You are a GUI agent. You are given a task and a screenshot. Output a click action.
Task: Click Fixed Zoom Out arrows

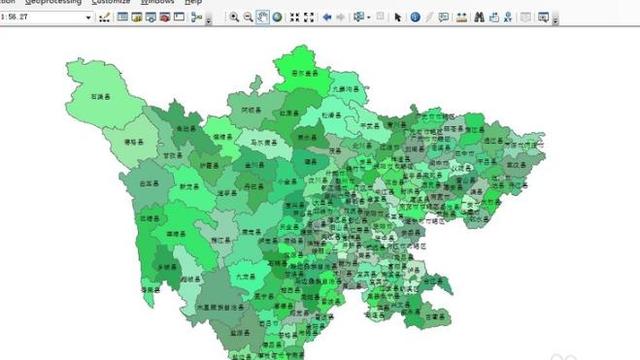tap(309, 17)
